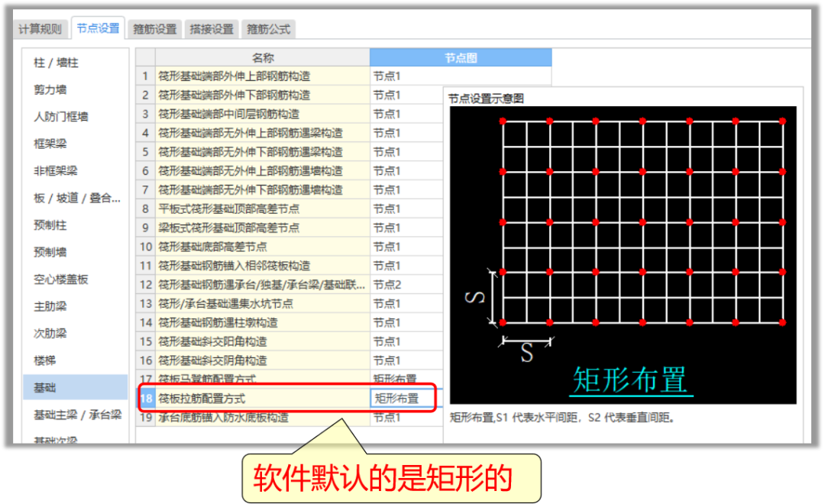The image size is (825, 504).
Task: Select row 筏形基础端部无外伸上部钢筋遇墙构造
Action: [x=263, y=171]
